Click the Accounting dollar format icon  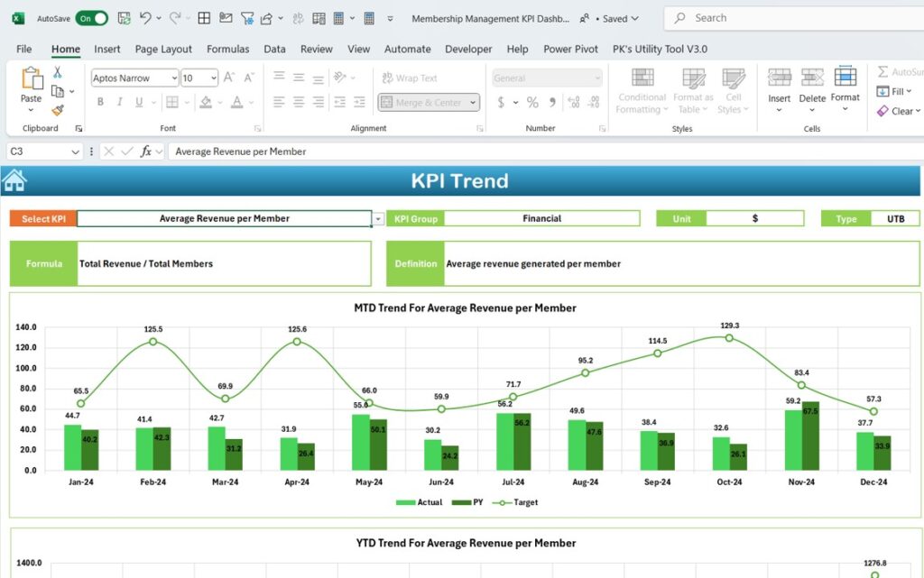click(501, 103)
